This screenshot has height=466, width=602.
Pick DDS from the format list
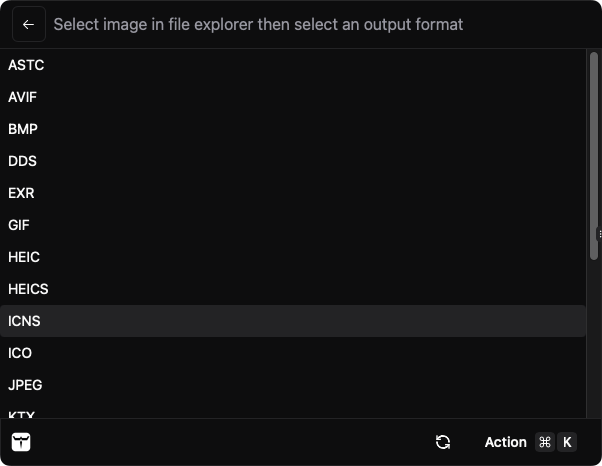[x=22, y=161]
